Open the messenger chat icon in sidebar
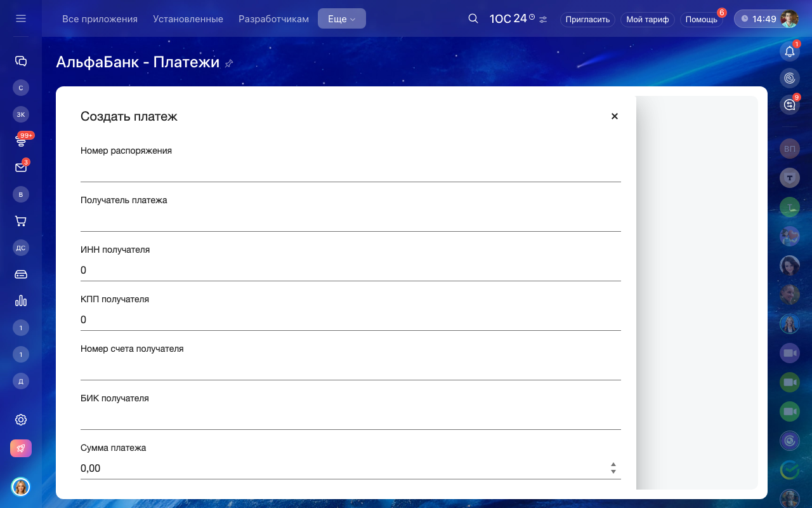 [x=21, y=61]
